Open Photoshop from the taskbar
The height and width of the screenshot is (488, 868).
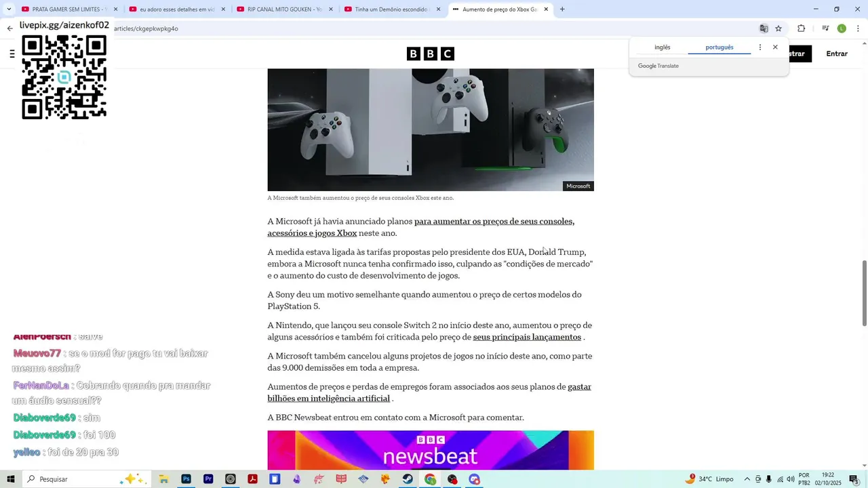[186, 479]
